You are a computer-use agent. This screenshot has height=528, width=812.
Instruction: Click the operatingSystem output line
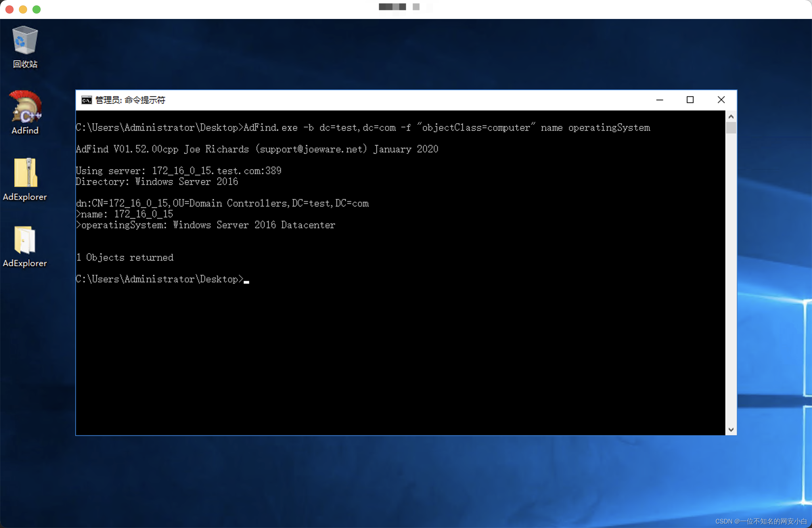coord(205,225)
